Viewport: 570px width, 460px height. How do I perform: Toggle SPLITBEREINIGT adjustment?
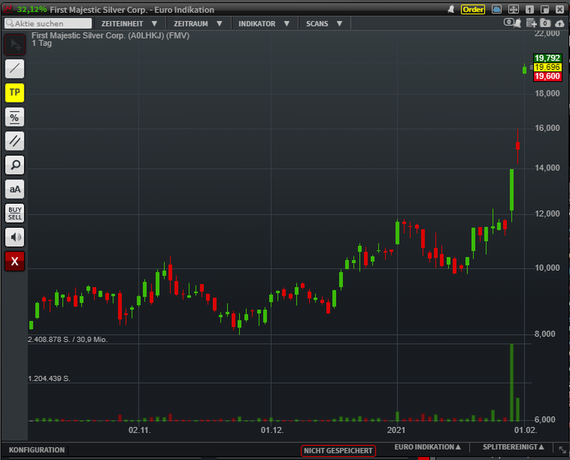pos(513,447)
